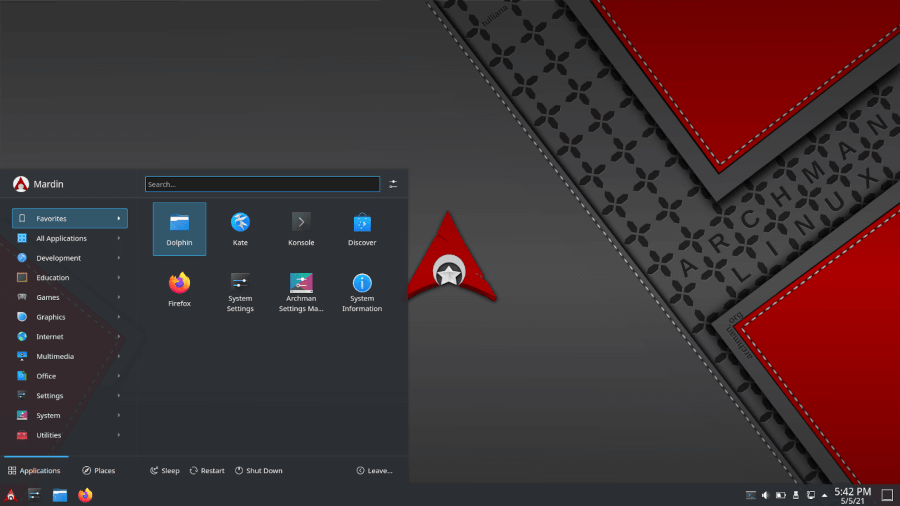900x506 pixels.
Task: Open system settings icon in taskbar
Action: pos(34,495)
